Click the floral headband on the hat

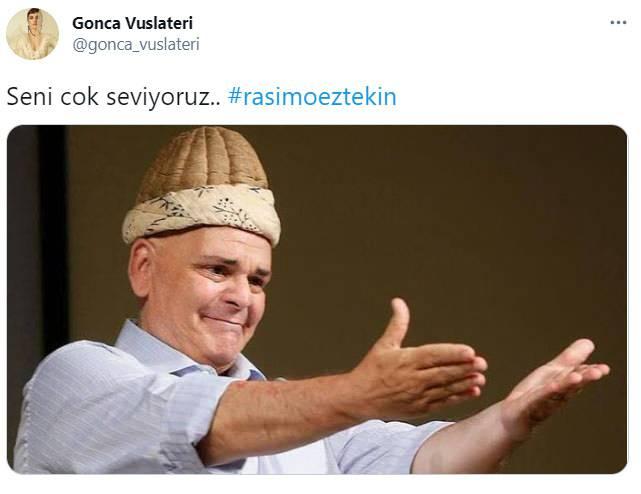pos(202,215)
